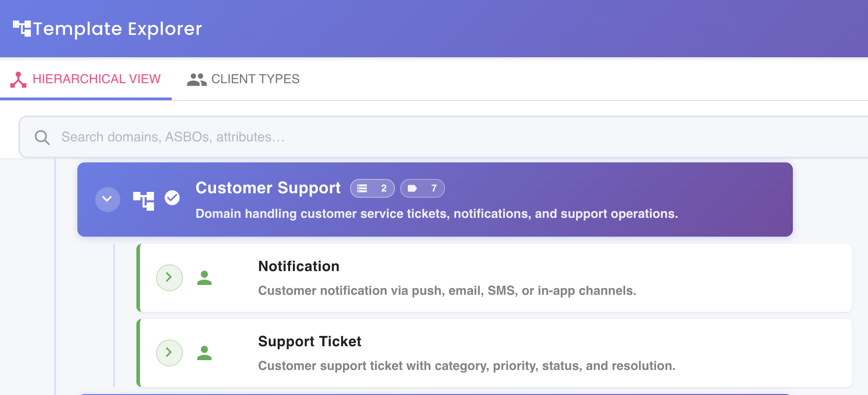This screenshot has width=868, height=395.
Task: Click the Support Ticket person icon
Action: coord(204,353)
